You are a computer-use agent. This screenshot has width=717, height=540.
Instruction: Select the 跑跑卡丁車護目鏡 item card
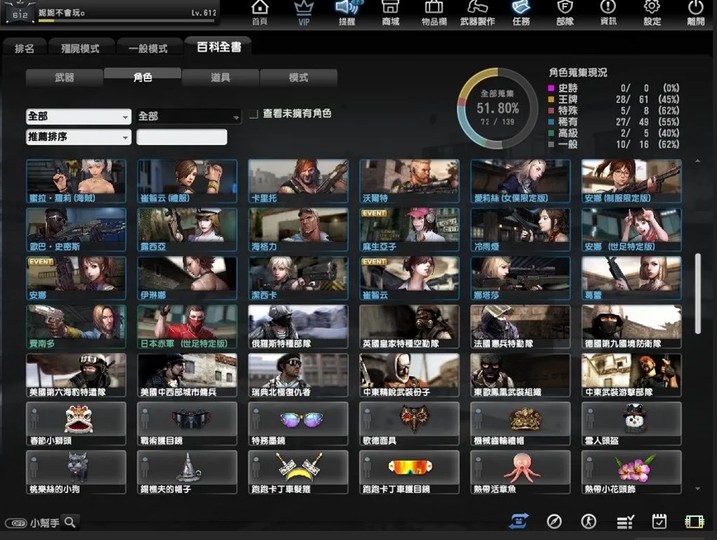[x=409, y=472]
